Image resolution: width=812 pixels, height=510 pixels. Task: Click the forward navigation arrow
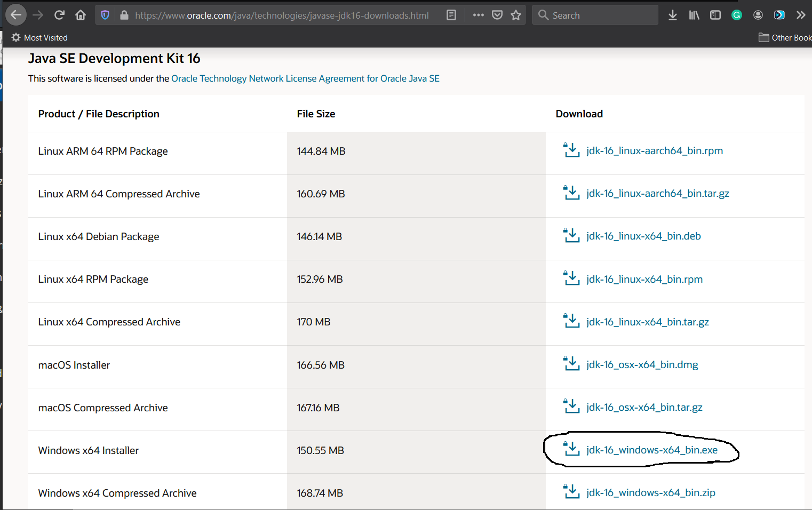pos(38,15)
